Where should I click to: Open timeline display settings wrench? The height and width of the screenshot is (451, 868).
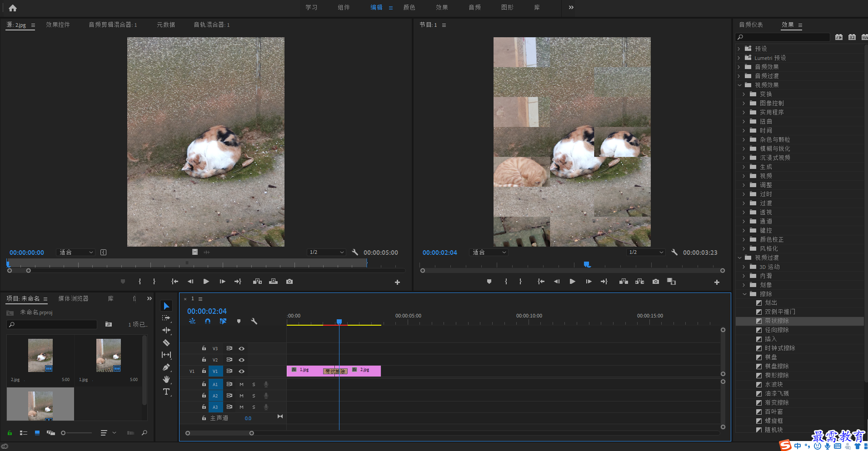(254, 321)
